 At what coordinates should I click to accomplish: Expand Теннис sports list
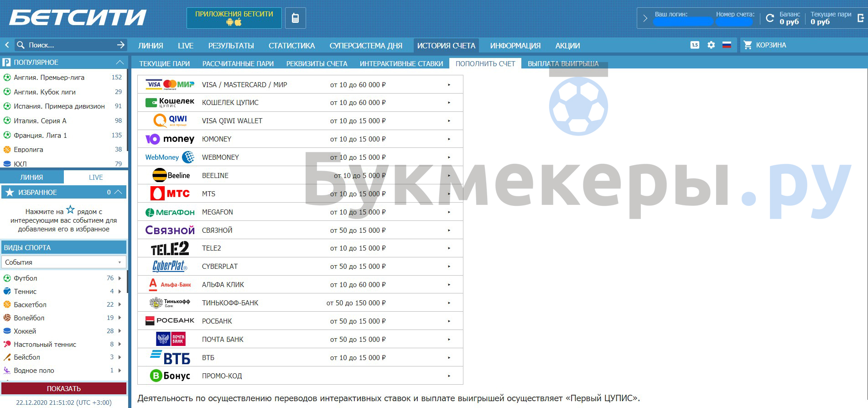pyautogui.click(x=120, y=291)
